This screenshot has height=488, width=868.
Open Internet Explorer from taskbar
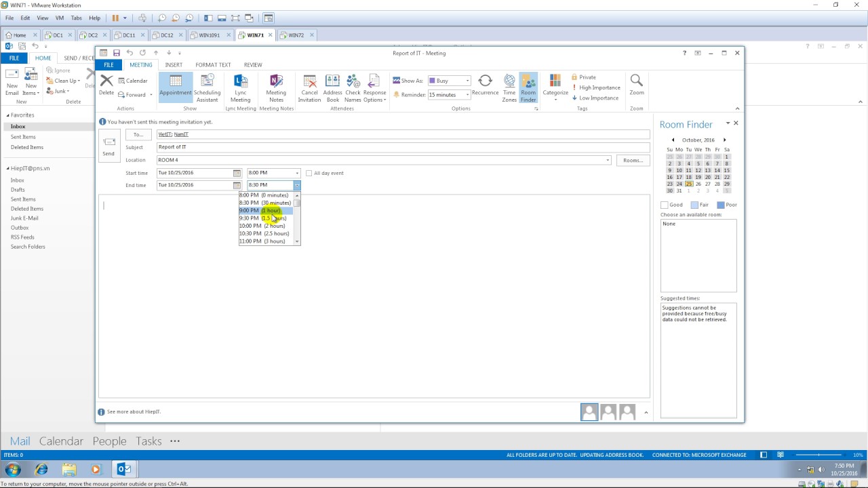(x=41, y=469)
